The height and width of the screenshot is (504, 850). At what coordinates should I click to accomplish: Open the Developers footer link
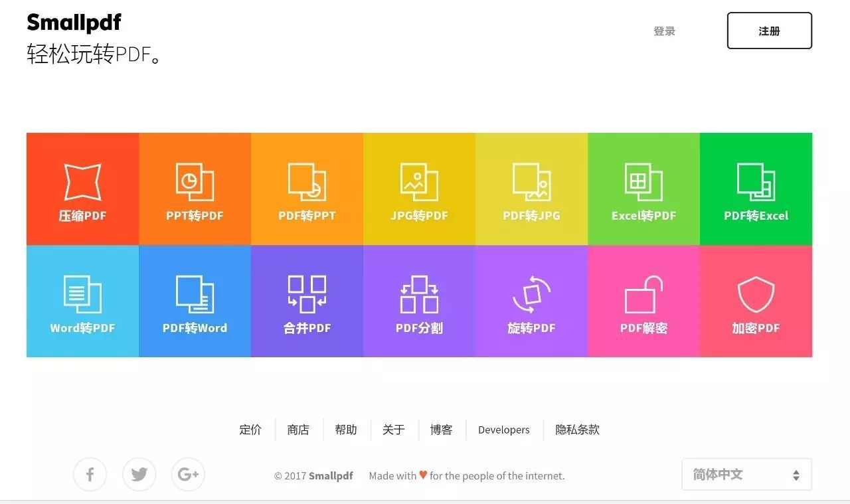504,430
